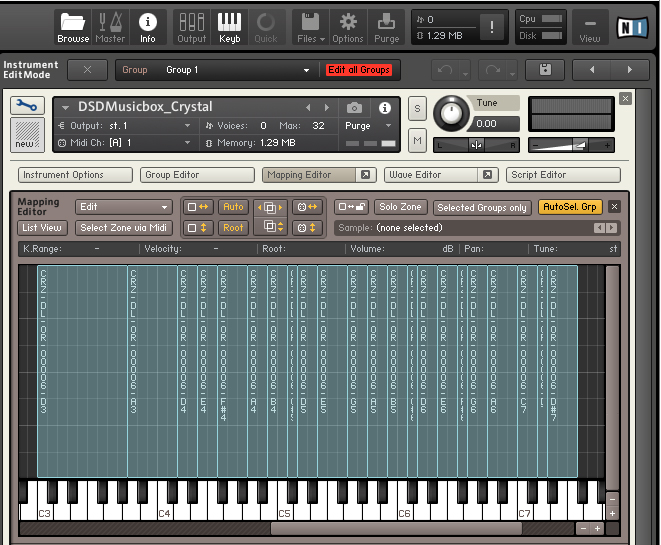Solo the instrument with S button
Screen dimensions: 661x545
pos(417,108)
